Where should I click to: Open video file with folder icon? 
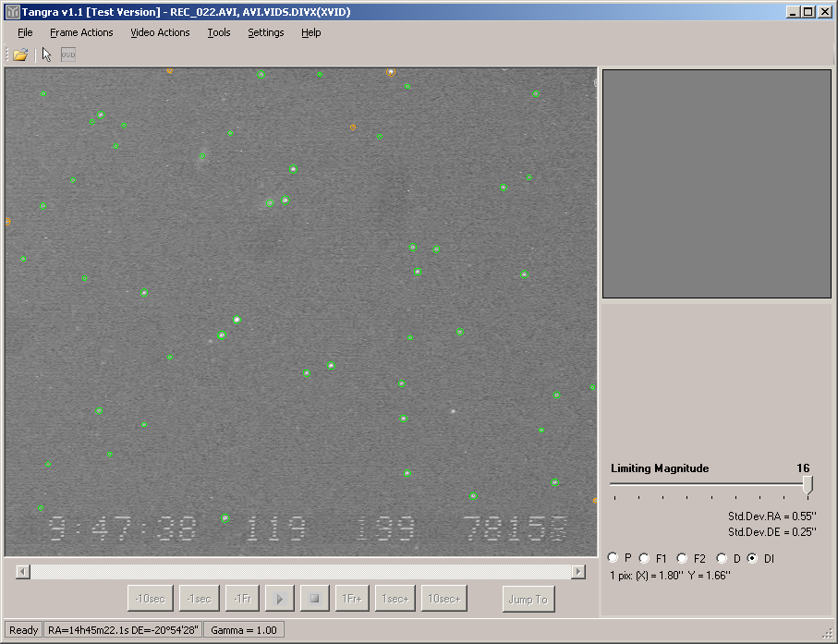tap(20, 55)
